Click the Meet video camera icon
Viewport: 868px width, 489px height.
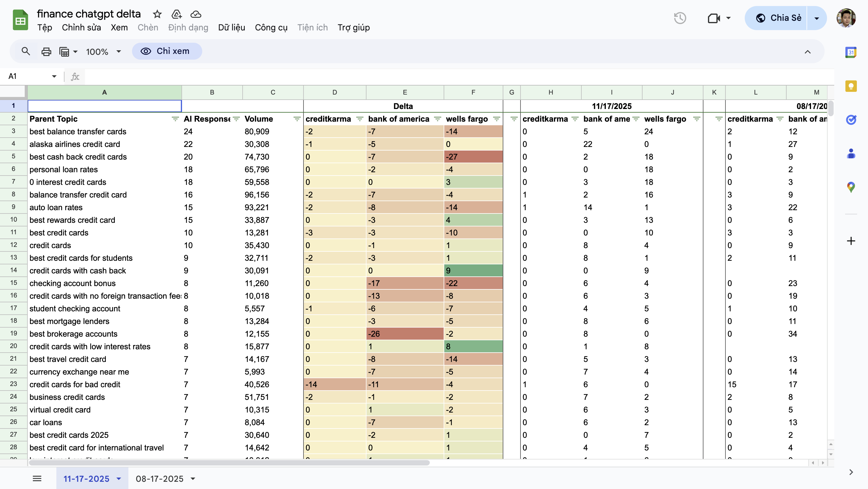[713, 18]
